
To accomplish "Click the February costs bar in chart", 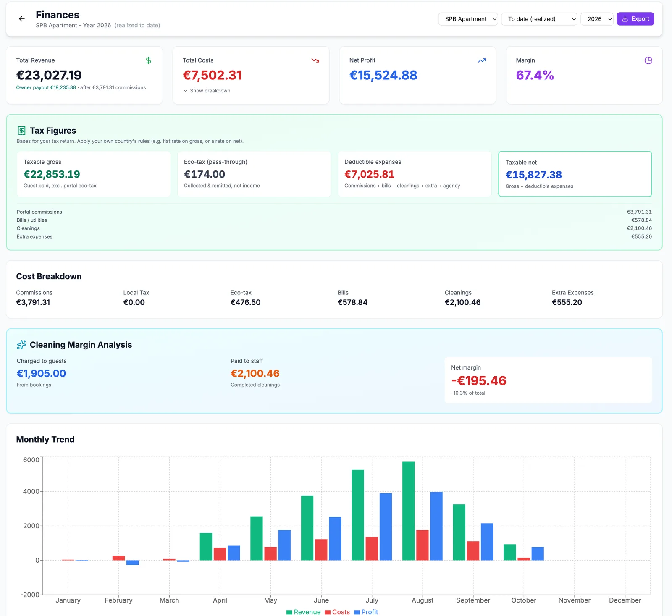I will coord(118,558).
